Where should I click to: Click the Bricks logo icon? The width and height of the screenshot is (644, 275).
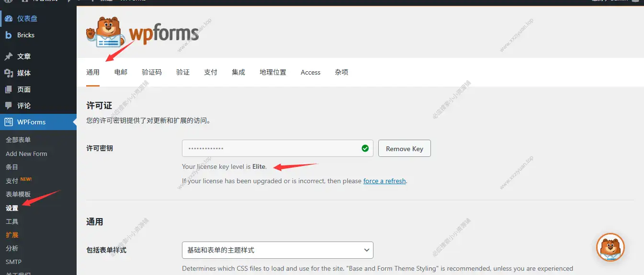pyautogui.click(x=8, y=35)
